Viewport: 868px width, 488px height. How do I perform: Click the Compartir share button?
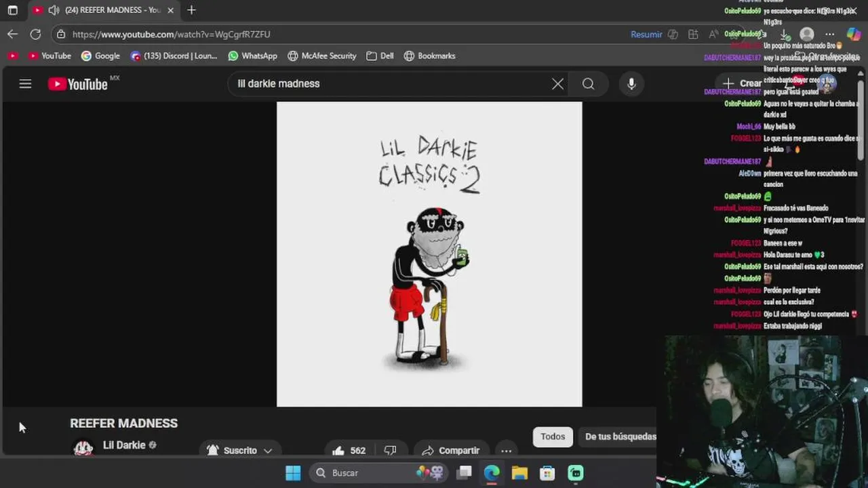(x=450, y=450)
